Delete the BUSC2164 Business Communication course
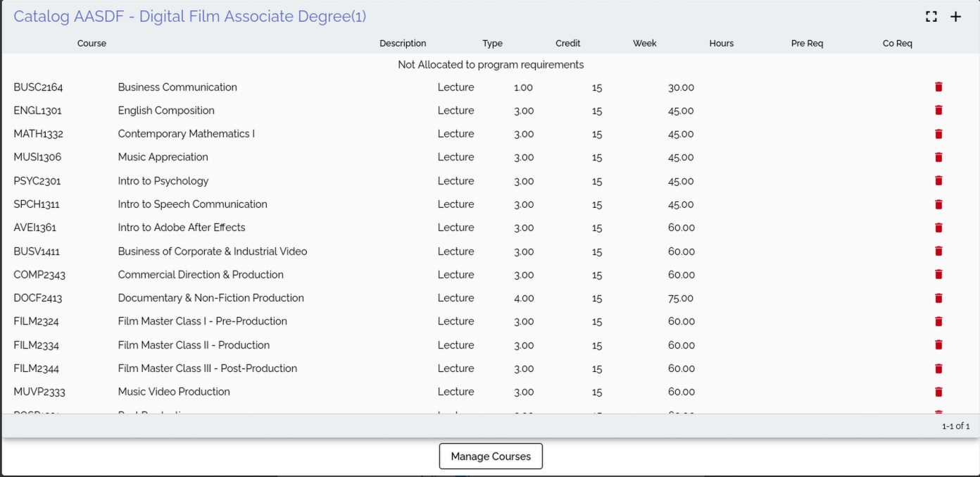980x477 pixels. [x=938, y=87]
